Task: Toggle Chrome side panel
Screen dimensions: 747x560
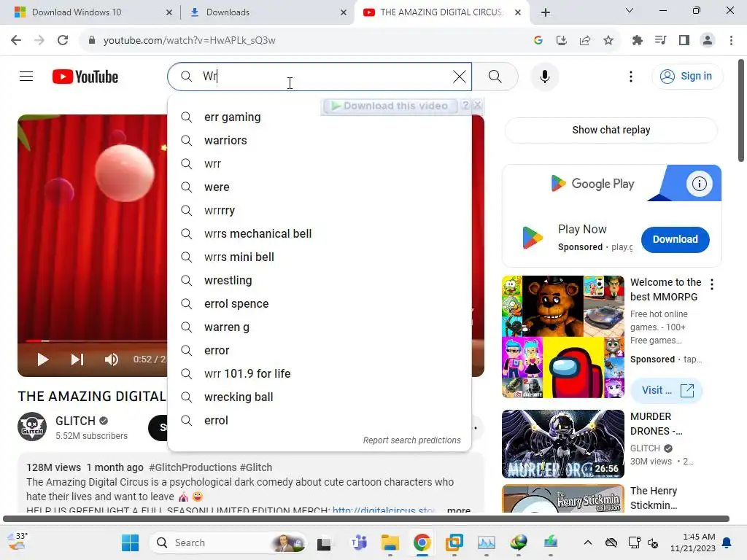Action: tap(684, 41)
